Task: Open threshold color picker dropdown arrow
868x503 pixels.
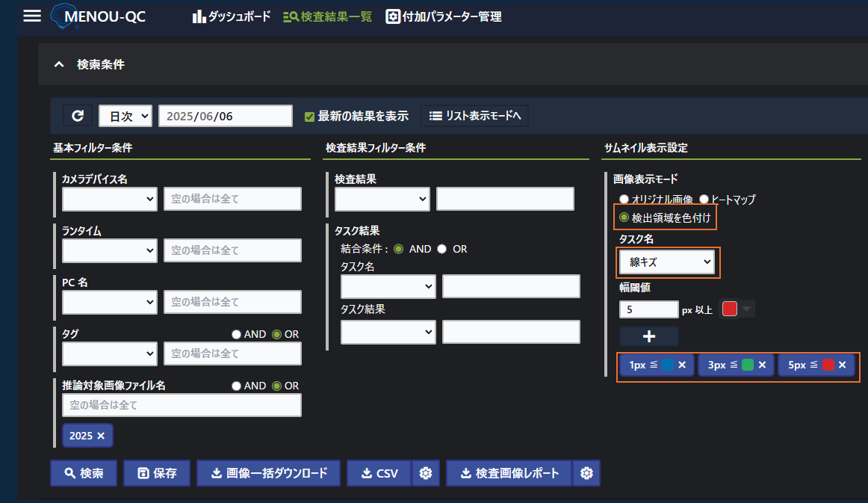Action: [x=747, y=309]
